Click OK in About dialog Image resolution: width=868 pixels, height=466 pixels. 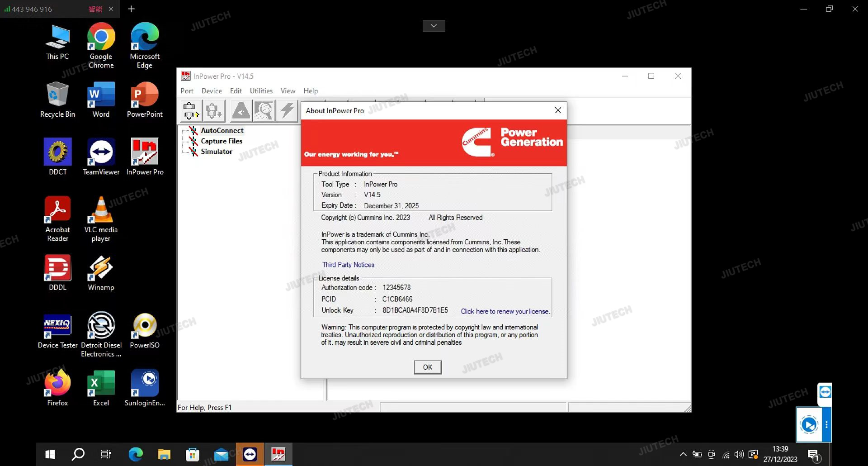[428, 367]
